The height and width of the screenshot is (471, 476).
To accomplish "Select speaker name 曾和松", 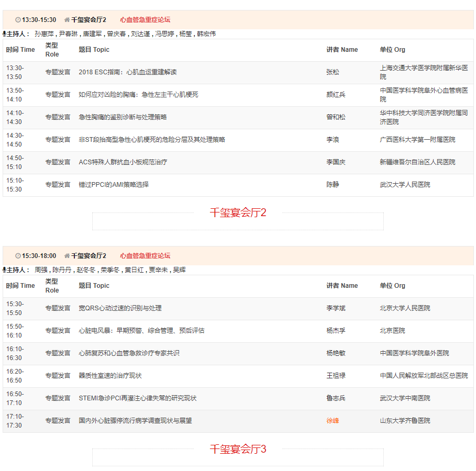I will (x=336, y=117).
